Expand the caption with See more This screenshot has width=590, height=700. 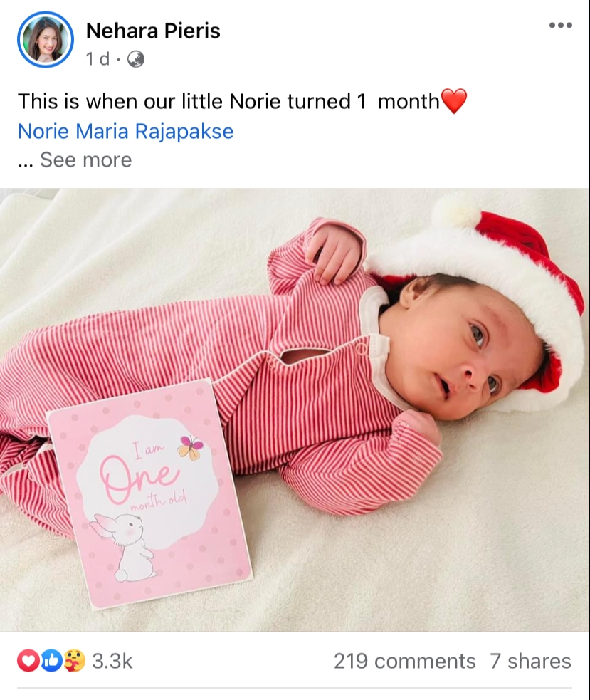86,160
